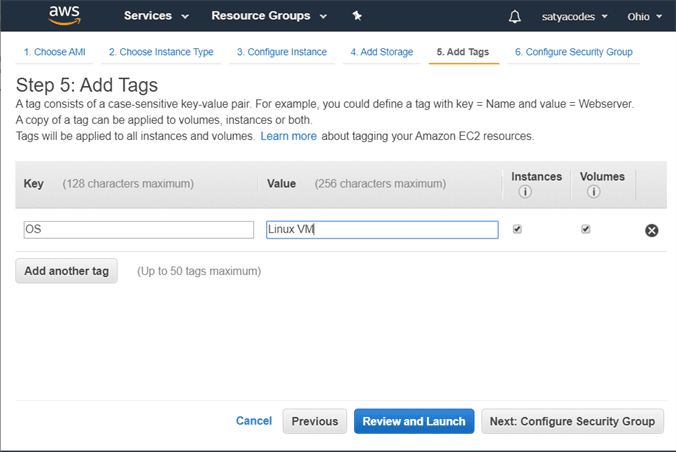Click the pin shortcut icon

(358, 17)
